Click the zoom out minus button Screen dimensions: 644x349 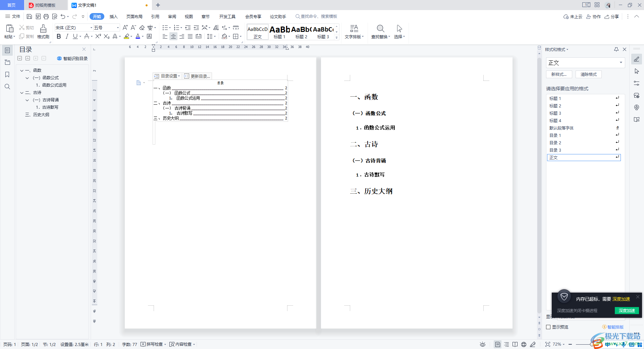[x=570, y=344]
